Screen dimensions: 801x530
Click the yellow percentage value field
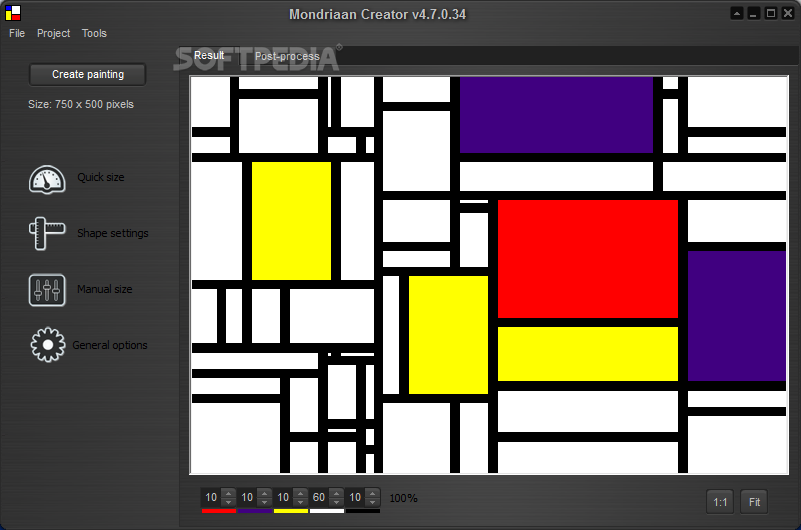click(284, 497)
